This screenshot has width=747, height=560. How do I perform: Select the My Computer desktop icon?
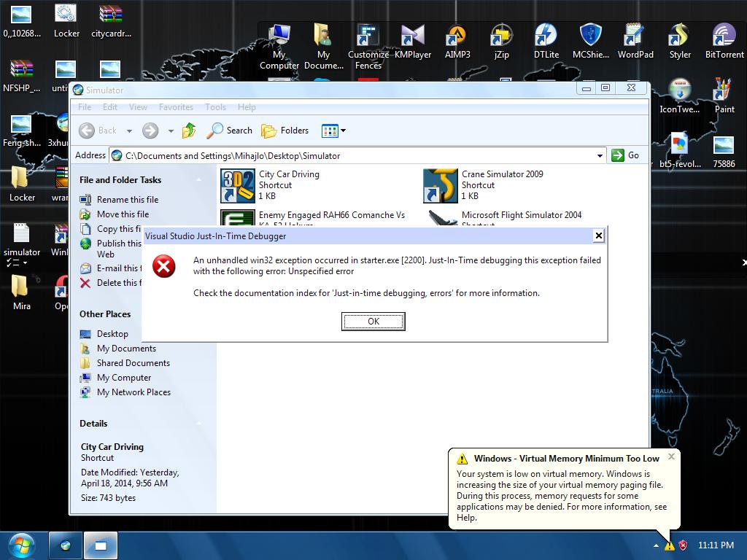[x=279, y=47]
